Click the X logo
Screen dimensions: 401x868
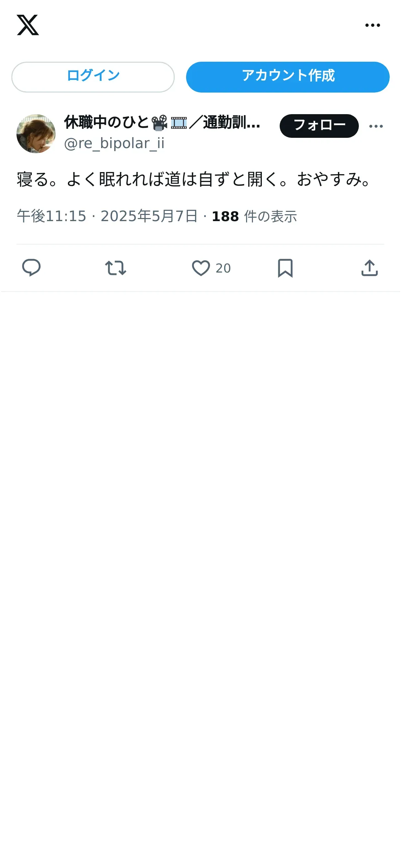28,25
